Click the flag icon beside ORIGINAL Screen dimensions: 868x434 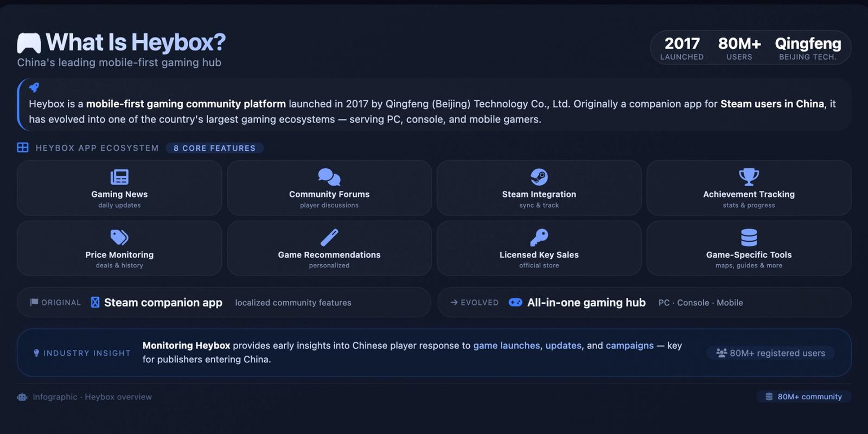[x=34, y=303]
